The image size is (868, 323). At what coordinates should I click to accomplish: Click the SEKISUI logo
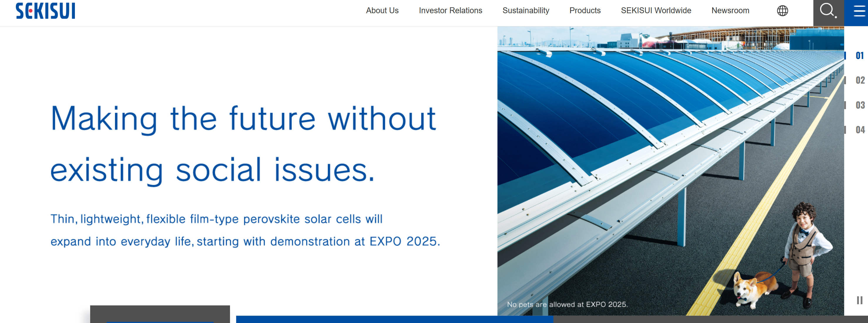46,11
